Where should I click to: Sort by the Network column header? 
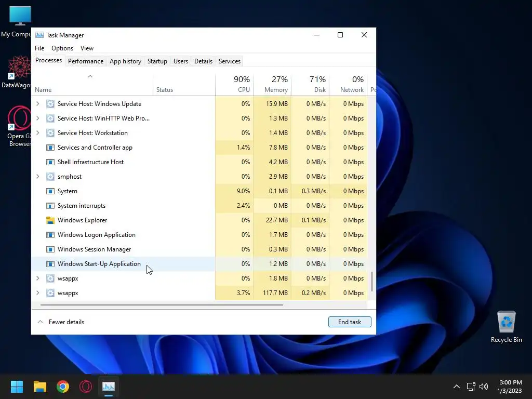[348, 85]
